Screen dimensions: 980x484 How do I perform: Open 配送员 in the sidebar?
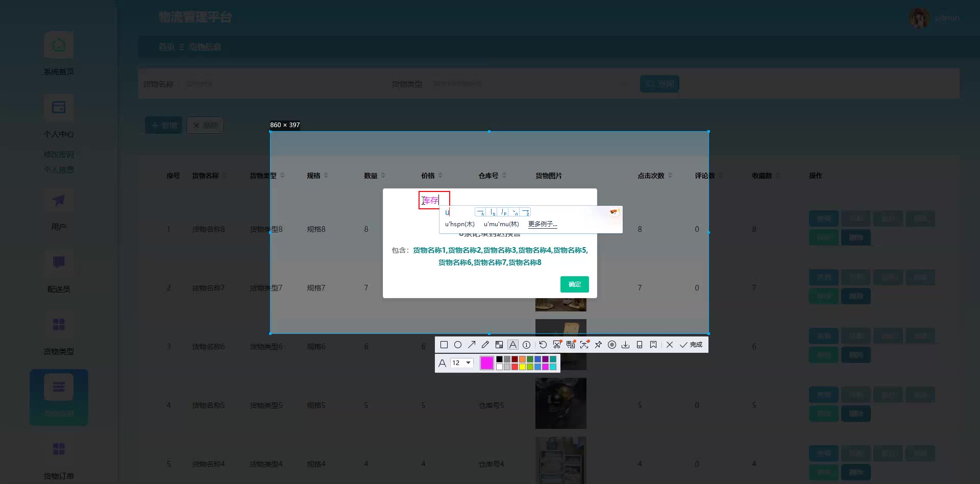[59, 271]
